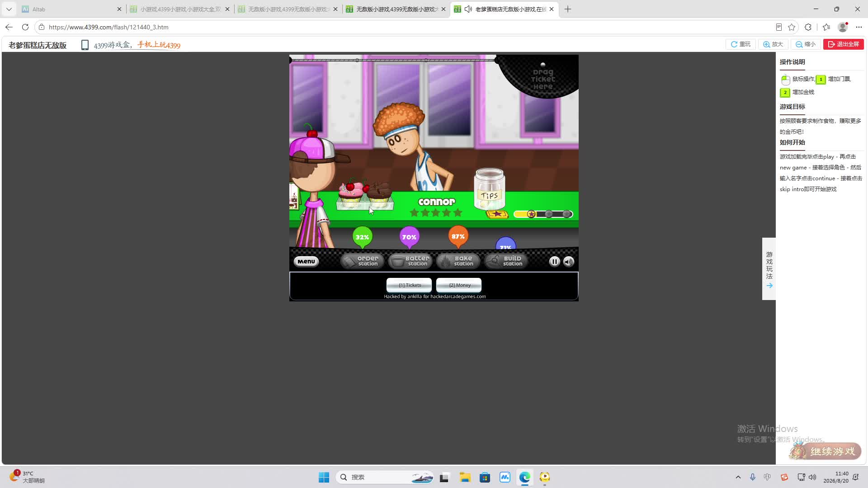Screen dimensions: 868x488
Task: Close the Altab tab
Action: (x=119, y=9)
